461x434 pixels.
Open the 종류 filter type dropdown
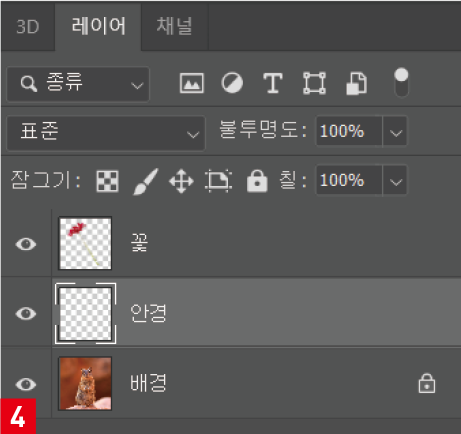click(78, 84)
